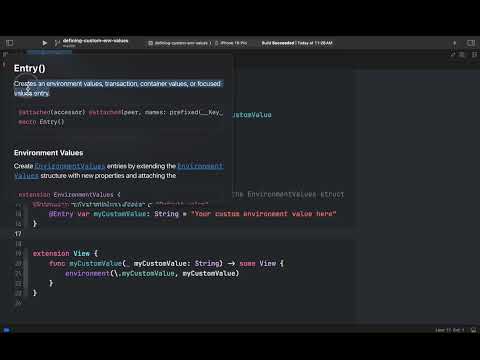The width and height of the screenshot is (480, 360).
Task: Click on 'extension View {' code line
Action: (x=65, y=253)
